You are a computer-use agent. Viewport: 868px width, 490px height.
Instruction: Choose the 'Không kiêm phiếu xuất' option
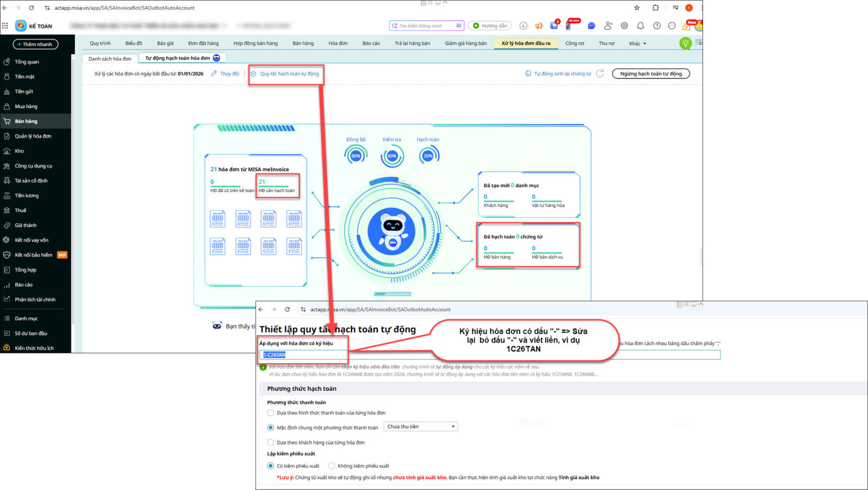pos(331,466)
